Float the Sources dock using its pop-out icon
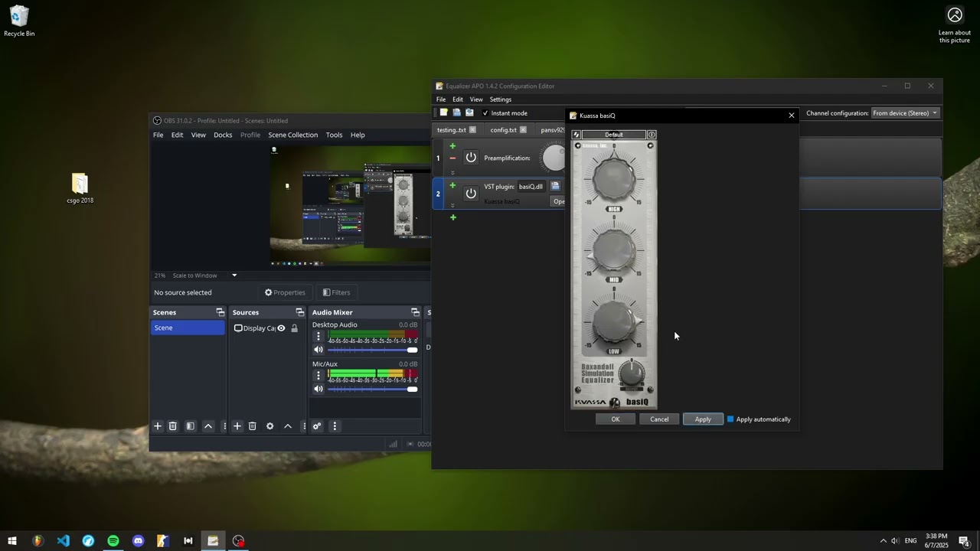 299,312
